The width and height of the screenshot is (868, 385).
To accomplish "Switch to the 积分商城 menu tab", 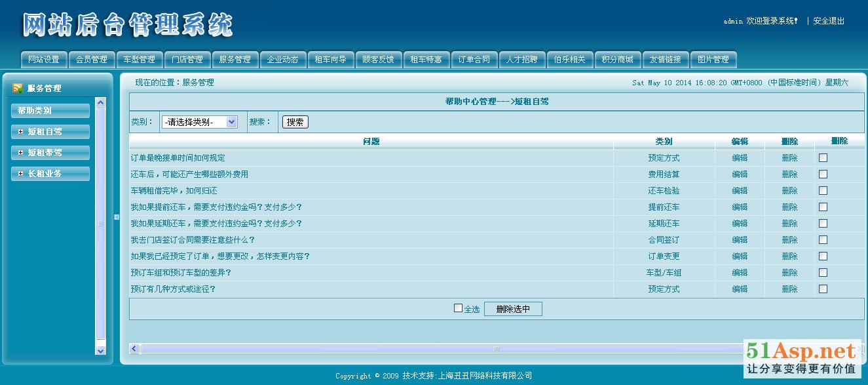I will (617, 60).
